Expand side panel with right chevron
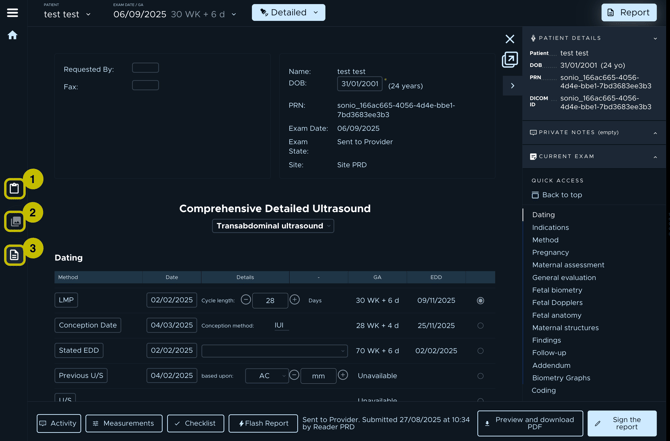Screen dimensions: 670x441 512,86
